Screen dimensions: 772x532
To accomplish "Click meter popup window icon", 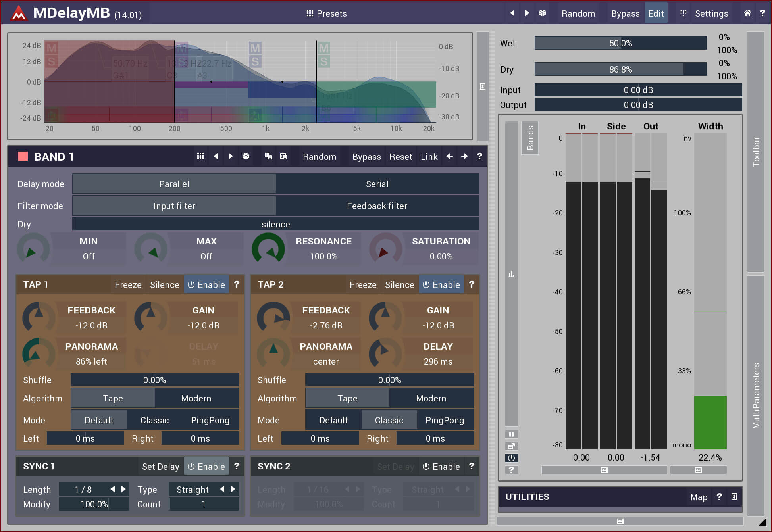I will point(511,446).
